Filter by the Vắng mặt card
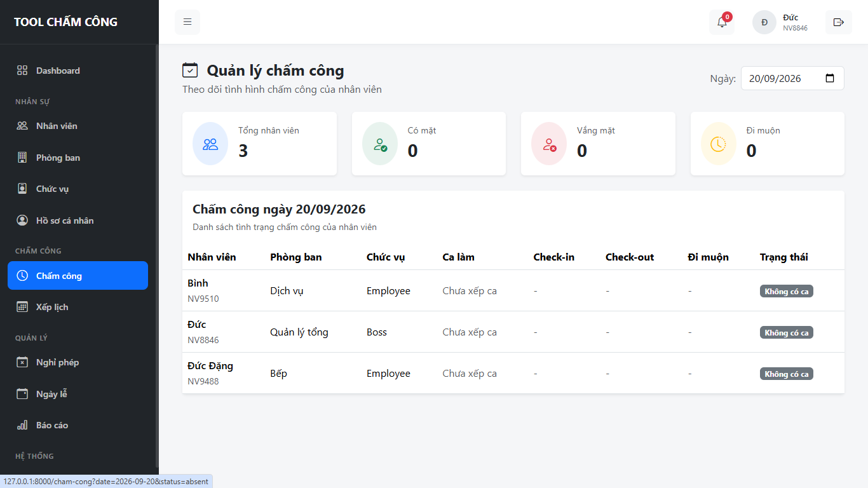Image resolution: width=868 pixels, height=488 pixels. (x=598, y=144)
